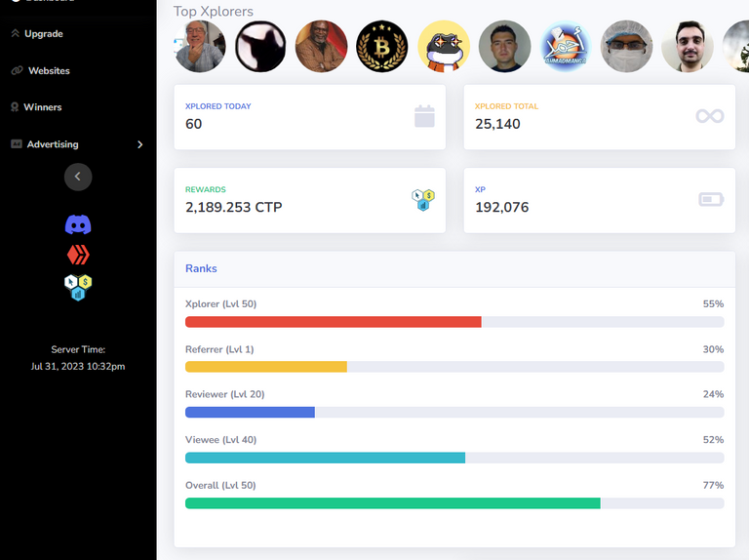Expand the Advertising submenu arrow
This screenshot has width=749, height=560.
140,144
